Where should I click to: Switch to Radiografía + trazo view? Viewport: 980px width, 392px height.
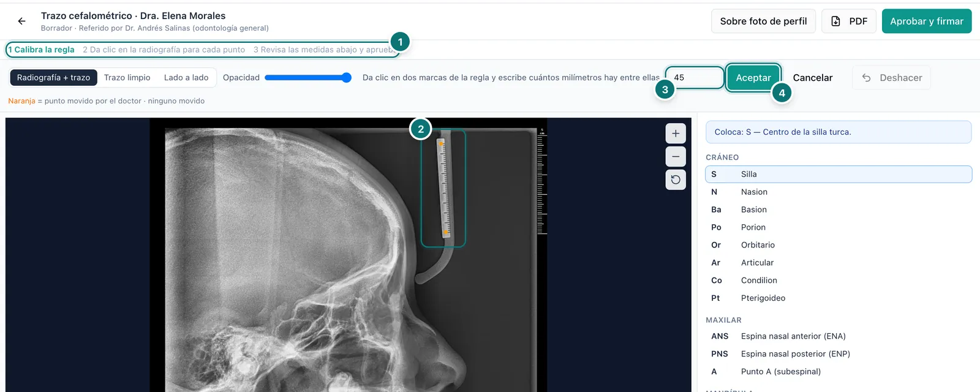click(x=53, y=78)
